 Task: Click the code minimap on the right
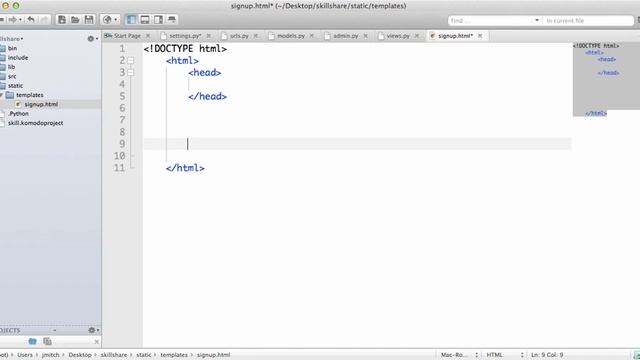pos(606,79)
